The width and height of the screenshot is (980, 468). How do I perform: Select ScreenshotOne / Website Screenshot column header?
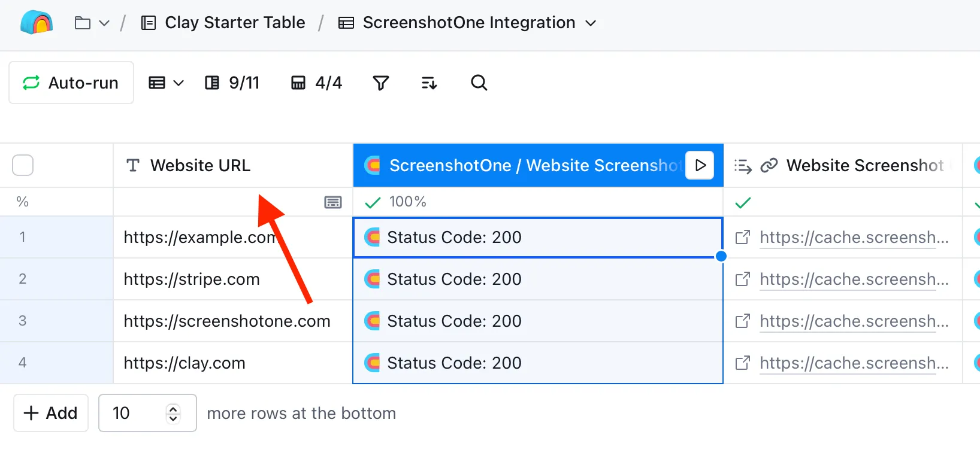click(538, 165)
